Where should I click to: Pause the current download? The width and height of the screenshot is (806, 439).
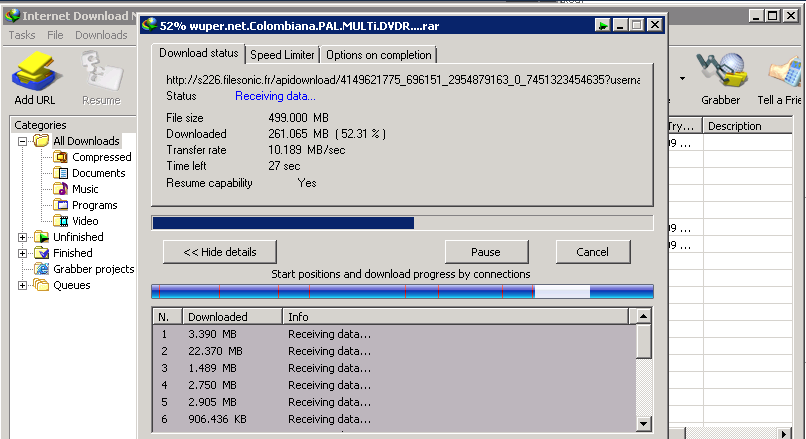[485, 252]
